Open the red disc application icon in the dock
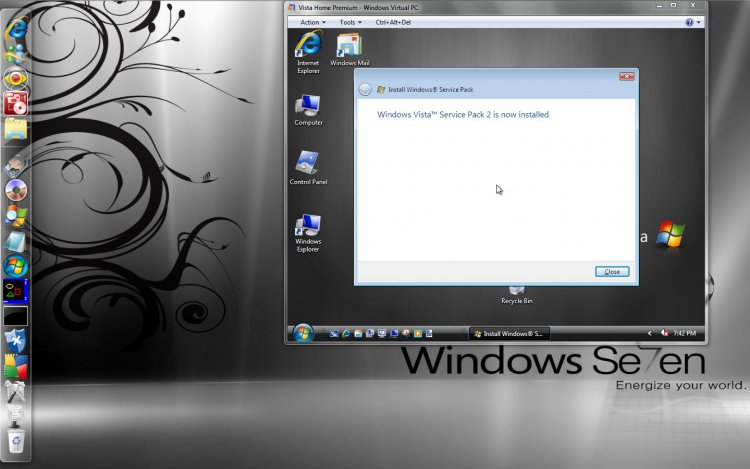Image resolution: width=750 pixels, height=469 pixels. pos(15,104)
